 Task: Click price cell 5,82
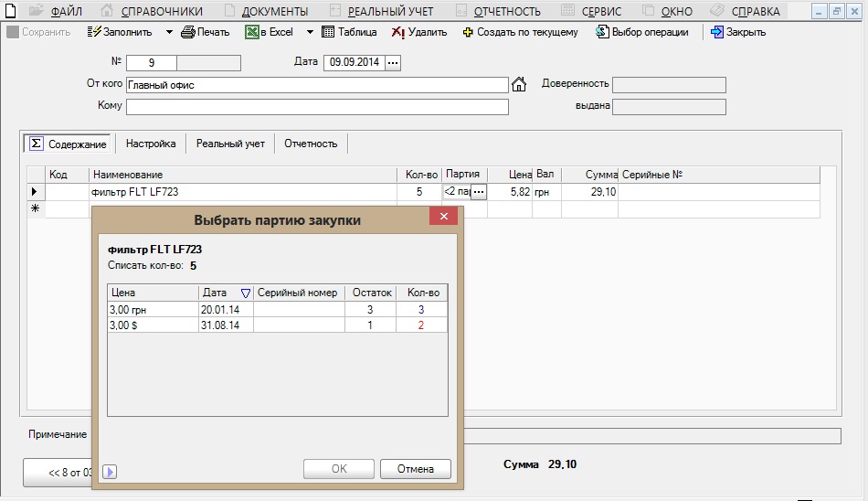tap(510, 192)
